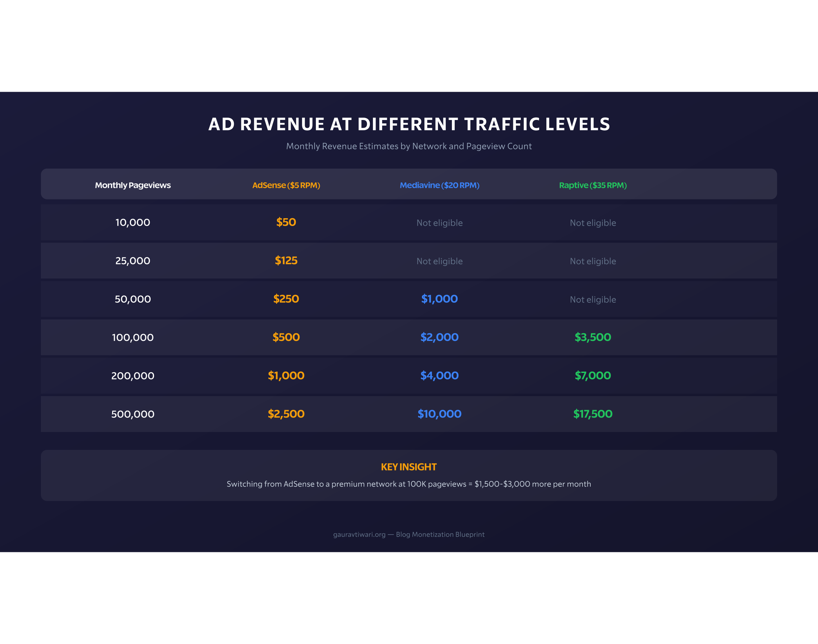Select the KEY INSIGHT heading
This screenshot has height=644, width=818.
409,467
